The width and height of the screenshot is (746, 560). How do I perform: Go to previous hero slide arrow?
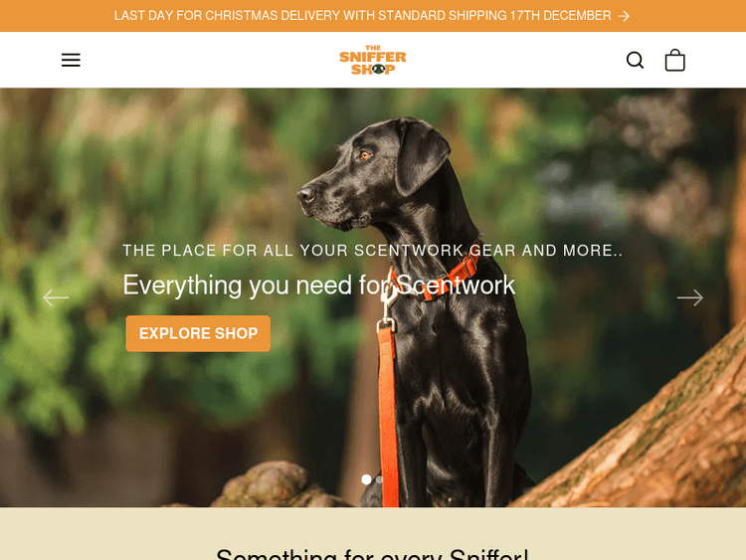[56, 297]
